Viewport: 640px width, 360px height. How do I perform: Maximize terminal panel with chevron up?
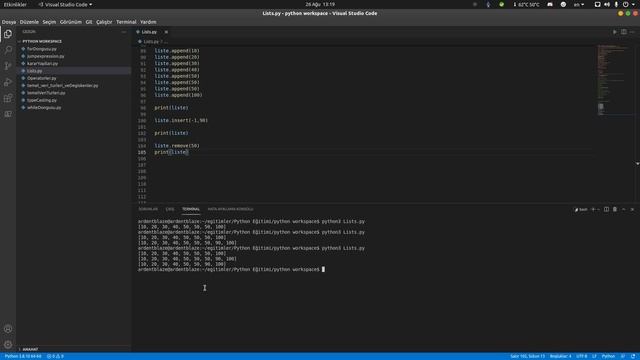(x=624, y=209)
